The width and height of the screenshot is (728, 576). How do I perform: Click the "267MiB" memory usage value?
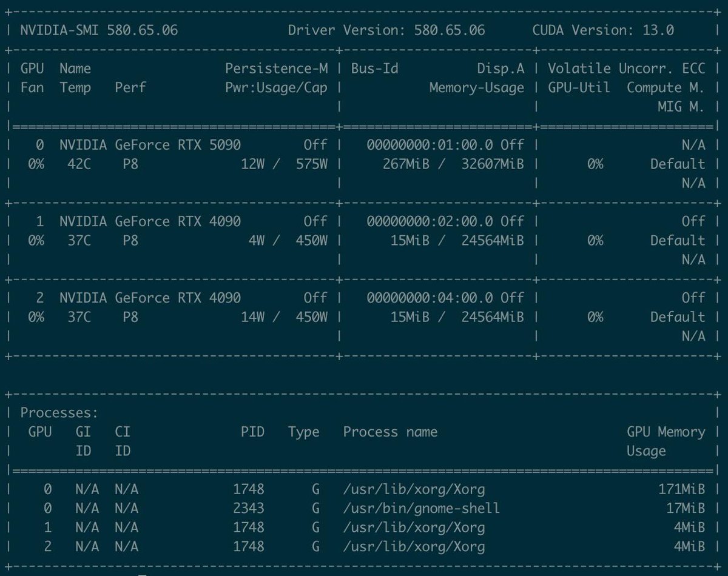tap(406, 164)
